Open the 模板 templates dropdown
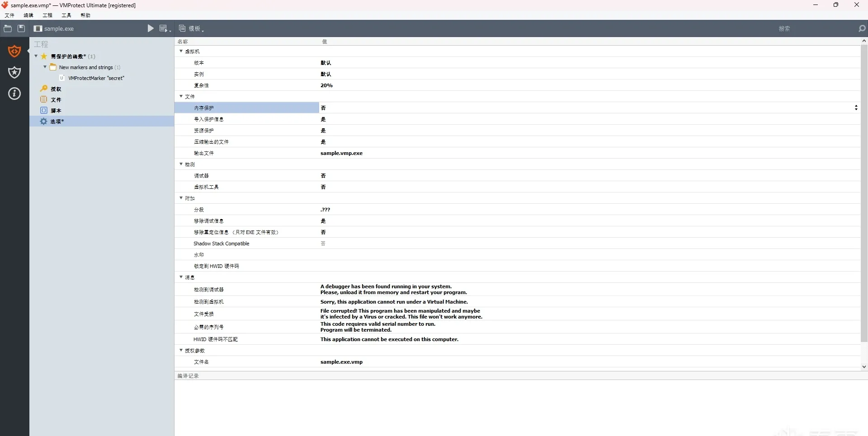Viewport: 868px width, 436px height. 192,28
